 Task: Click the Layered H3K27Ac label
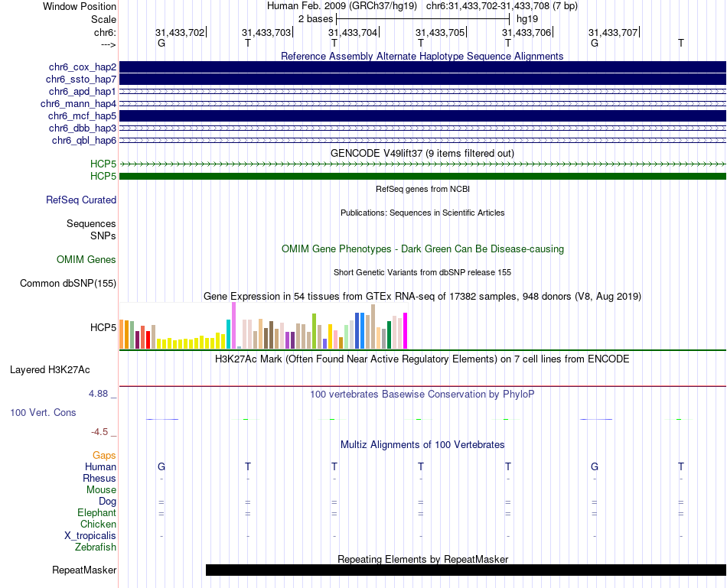tap(50, 370)
